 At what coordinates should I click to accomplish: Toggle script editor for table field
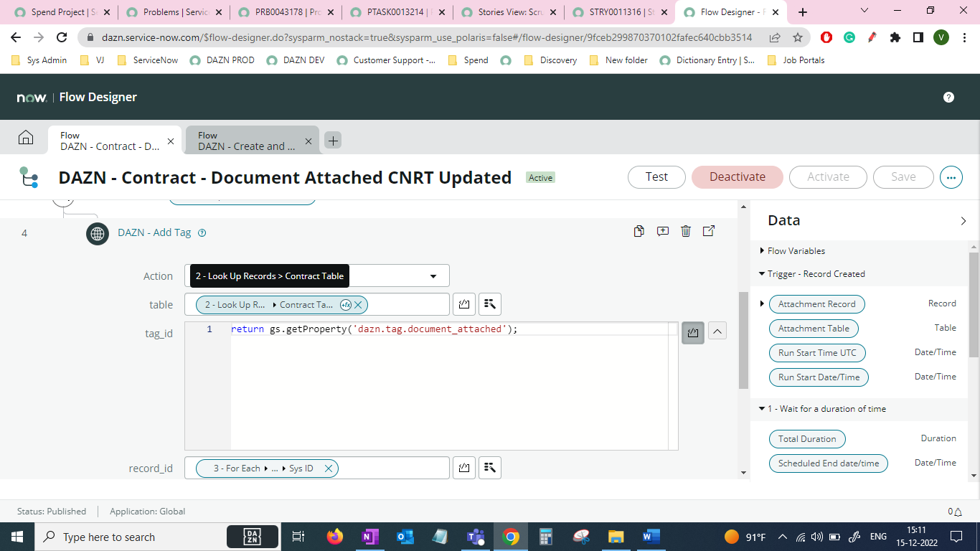coord(464,304)
